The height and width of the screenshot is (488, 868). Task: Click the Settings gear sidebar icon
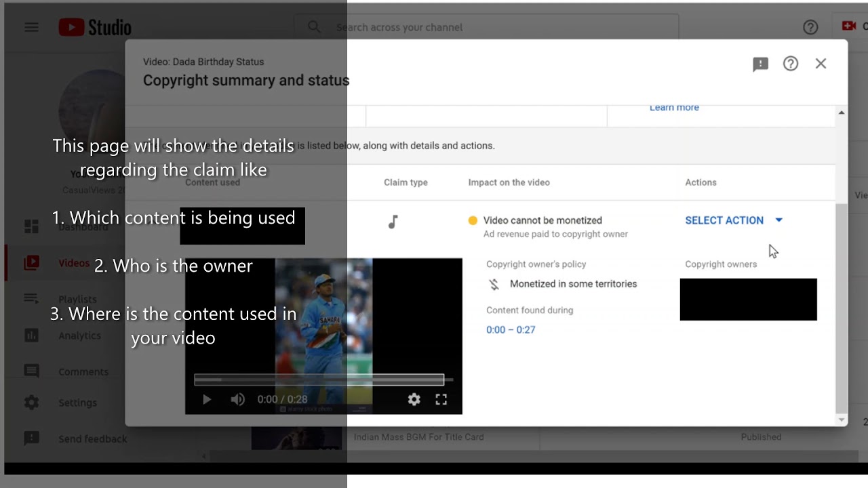tap(31, 403)
